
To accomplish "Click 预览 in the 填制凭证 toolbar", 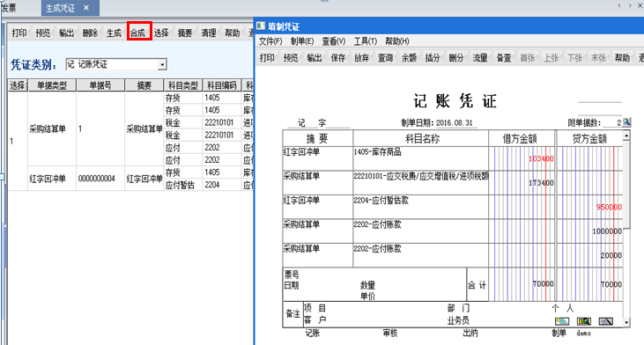I will [x=291, y=58].
